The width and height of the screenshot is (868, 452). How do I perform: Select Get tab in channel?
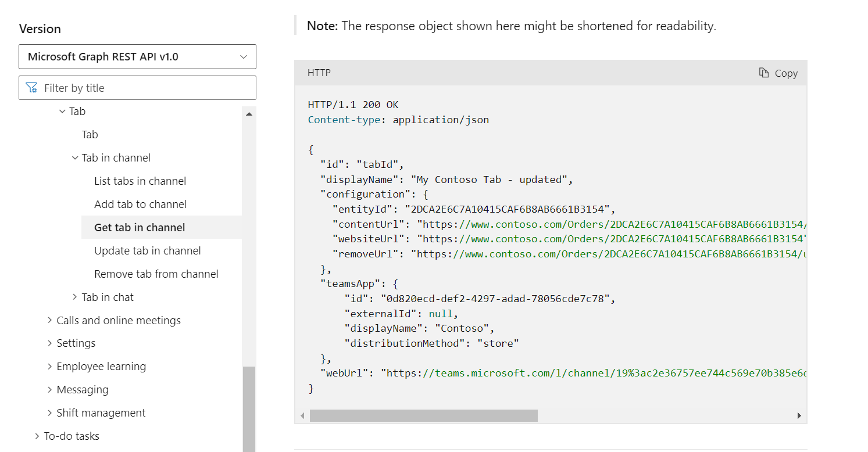[x=140, y=227]
